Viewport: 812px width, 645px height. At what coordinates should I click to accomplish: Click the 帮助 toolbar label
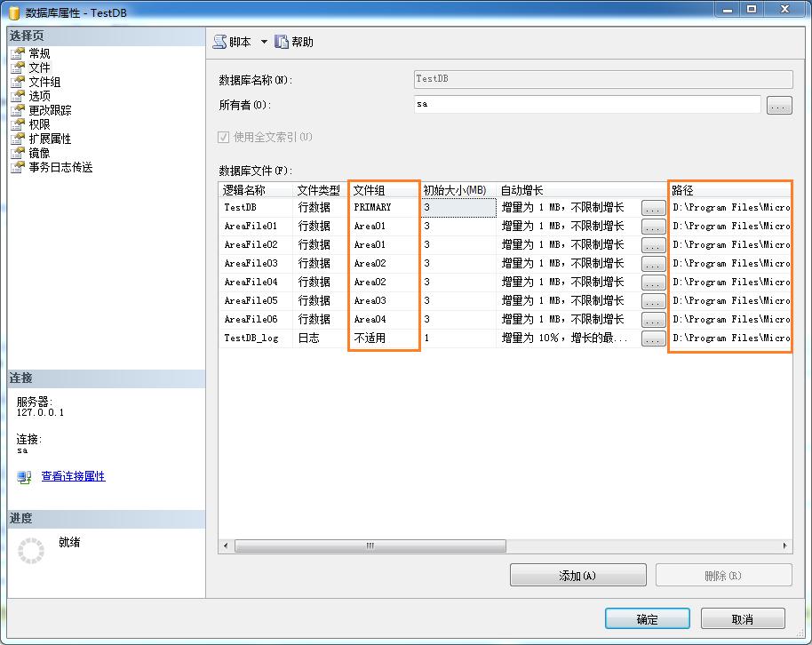point(302,42)
